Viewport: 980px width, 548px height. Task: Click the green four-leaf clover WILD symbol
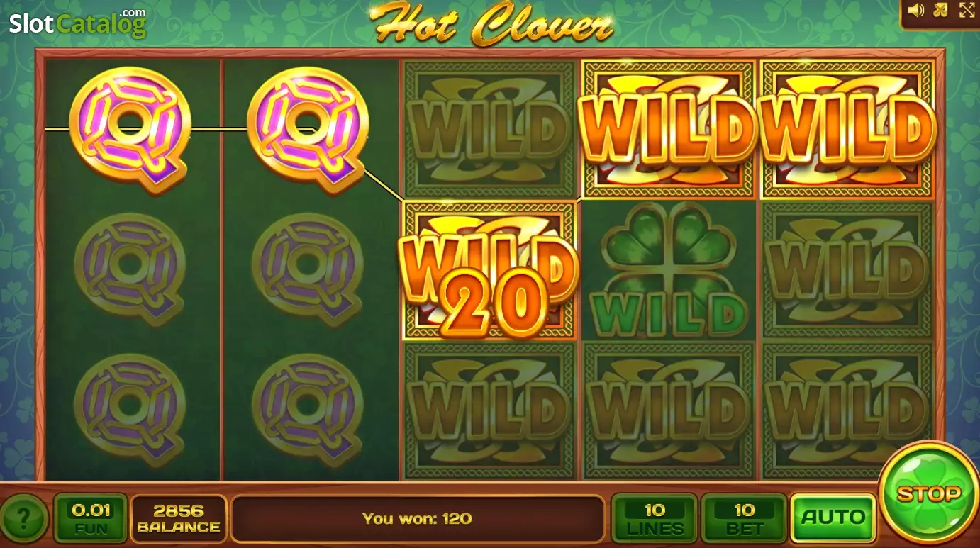point(669,269)
